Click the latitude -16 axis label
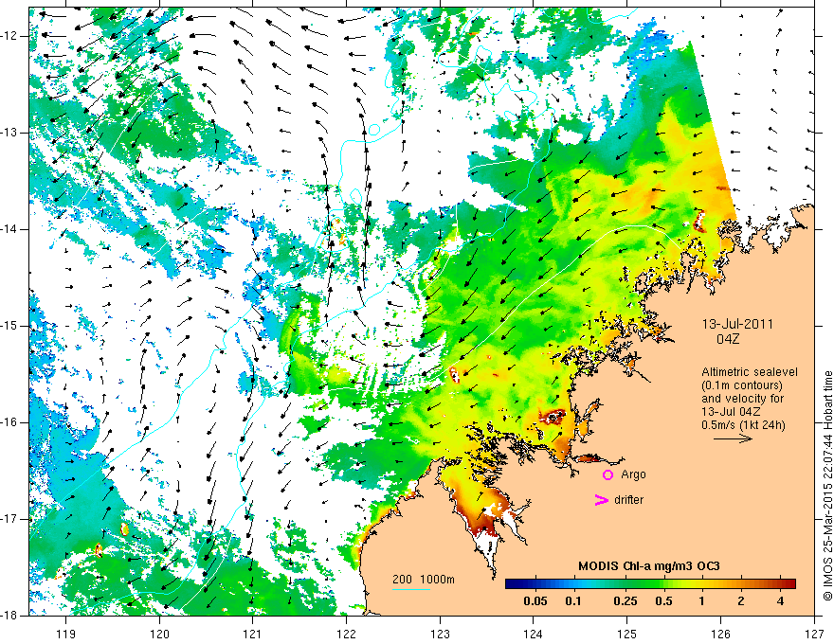834x644 pixels. click(9, 422)
